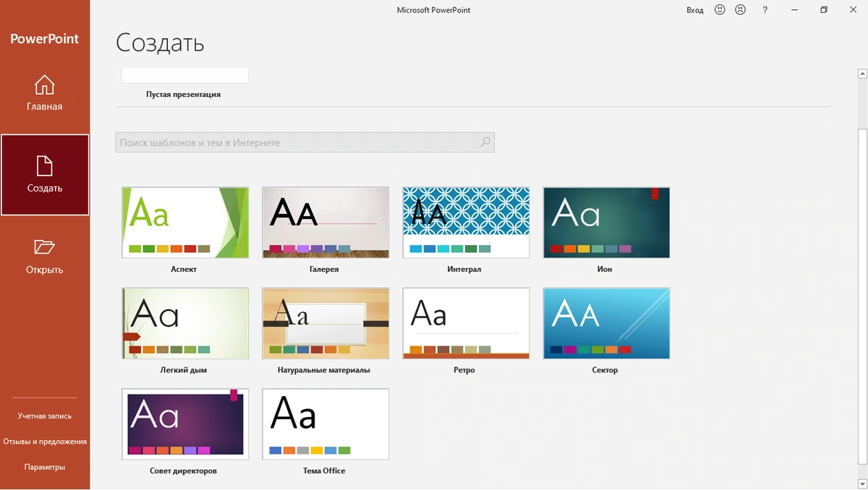
Task: Select the Совет директоров theme thumbnail
Action: coord(185,424)
